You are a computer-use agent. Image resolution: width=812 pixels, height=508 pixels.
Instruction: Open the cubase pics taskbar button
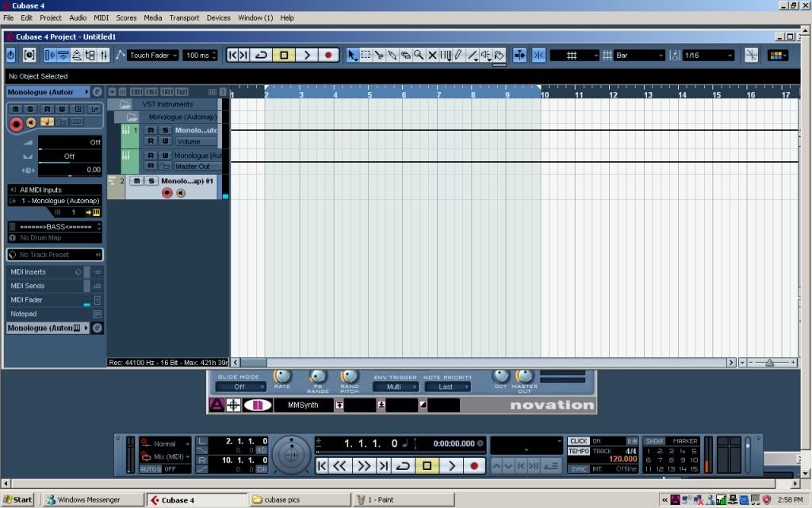click(x=299, y=500)
